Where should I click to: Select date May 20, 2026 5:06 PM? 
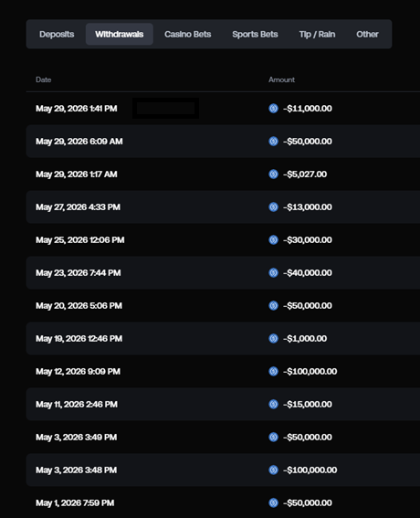click(x=79, y=305)
